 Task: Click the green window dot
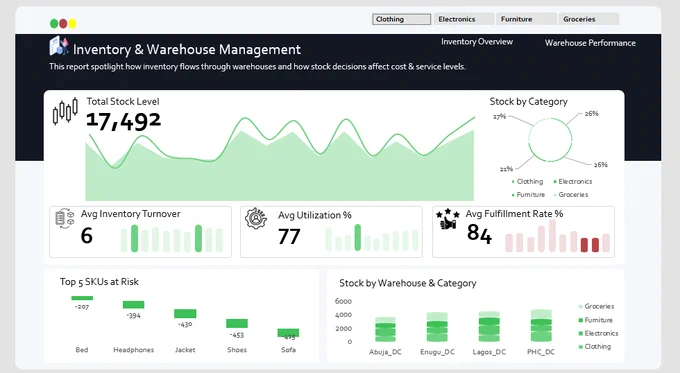[54, 23]
